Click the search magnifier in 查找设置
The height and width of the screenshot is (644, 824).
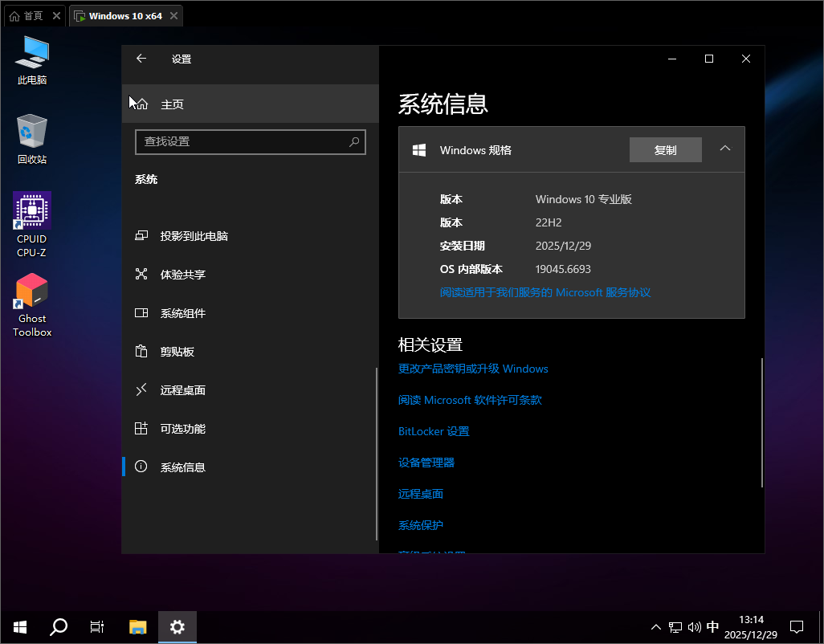354,142
